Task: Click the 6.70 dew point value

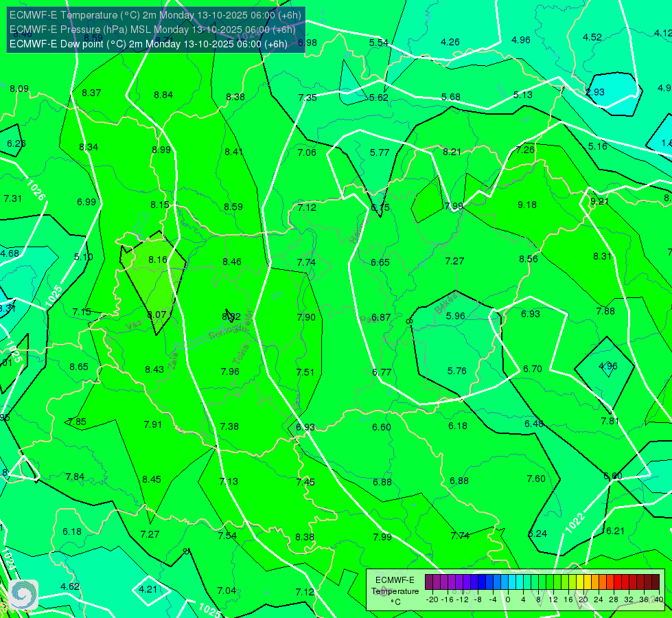Action: pos(532,369)
